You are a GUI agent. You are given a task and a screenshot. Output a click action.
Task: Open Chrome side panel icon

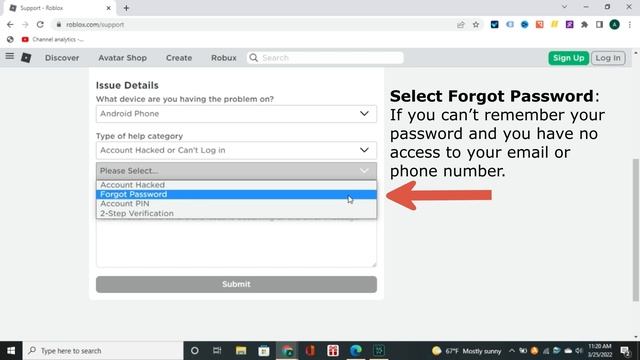599,24
